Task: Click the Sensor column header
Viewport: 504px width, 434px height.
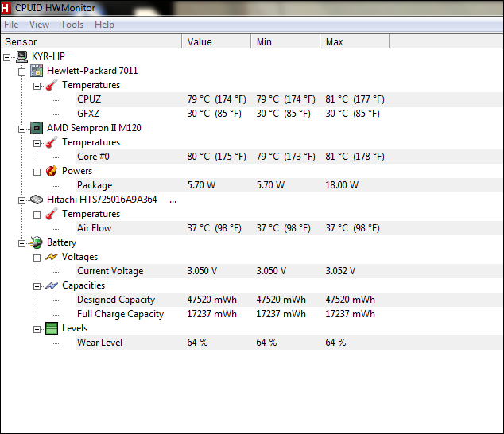Action: click(x=91, y=42)
